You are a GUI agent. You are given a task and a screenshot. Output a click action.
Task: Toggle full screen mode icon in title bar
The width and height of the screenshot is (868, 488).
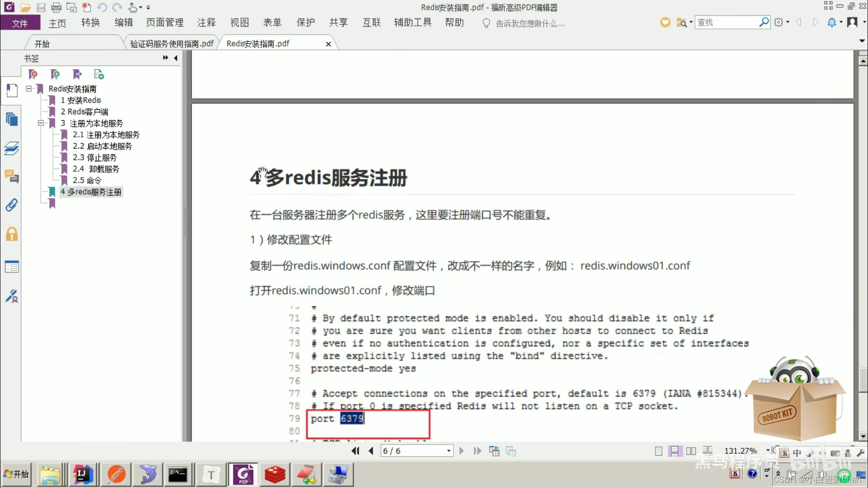[828, 6]
